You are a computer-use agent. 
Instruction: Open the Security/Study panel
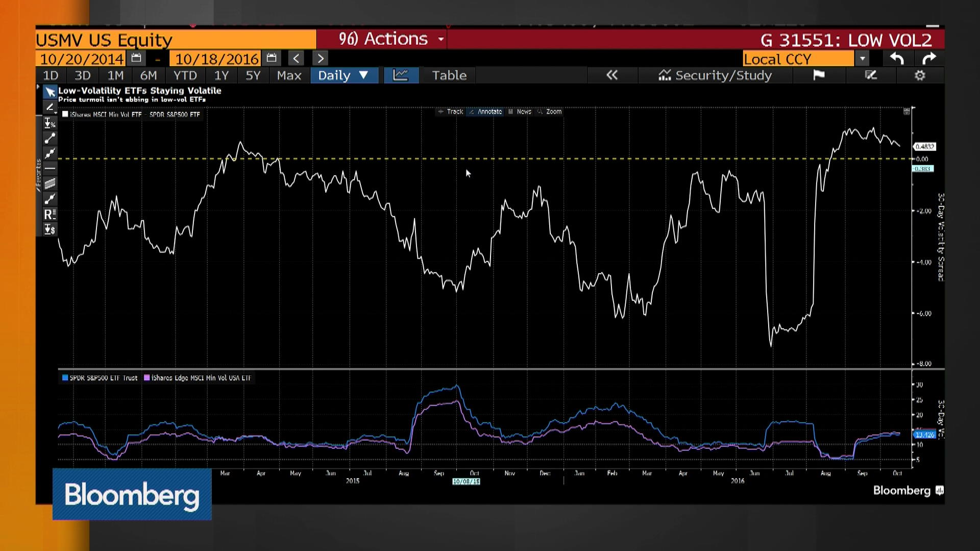(x=716, y=75)
